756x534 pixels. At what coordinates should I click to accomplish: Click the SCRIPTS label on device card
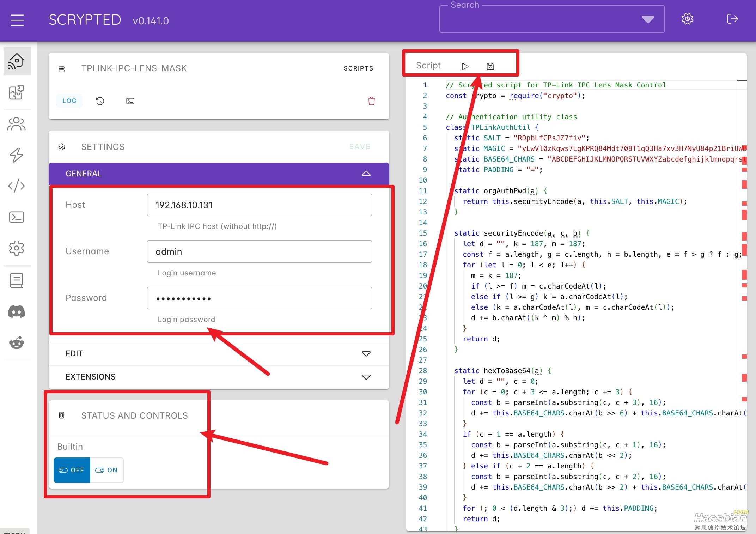[358, 68]
